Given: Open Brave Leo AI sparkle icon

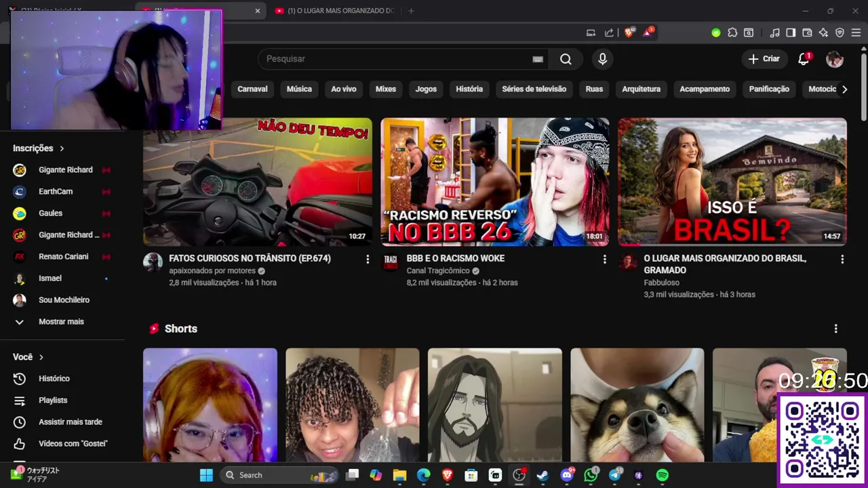Looking at the screenshot, I should tap(823, 33).
